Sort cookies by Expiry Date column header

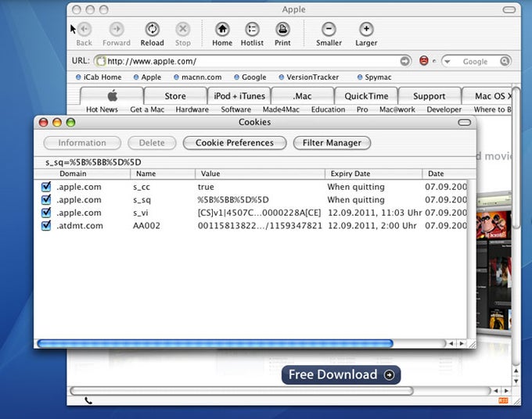point(374,174)
